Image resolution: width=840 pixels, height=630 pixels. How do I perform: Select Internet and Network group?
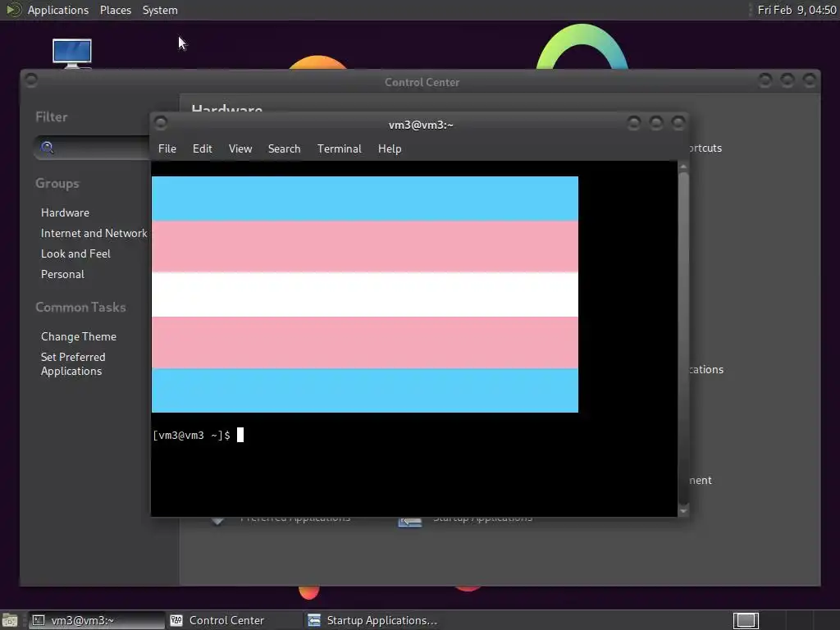94,233
